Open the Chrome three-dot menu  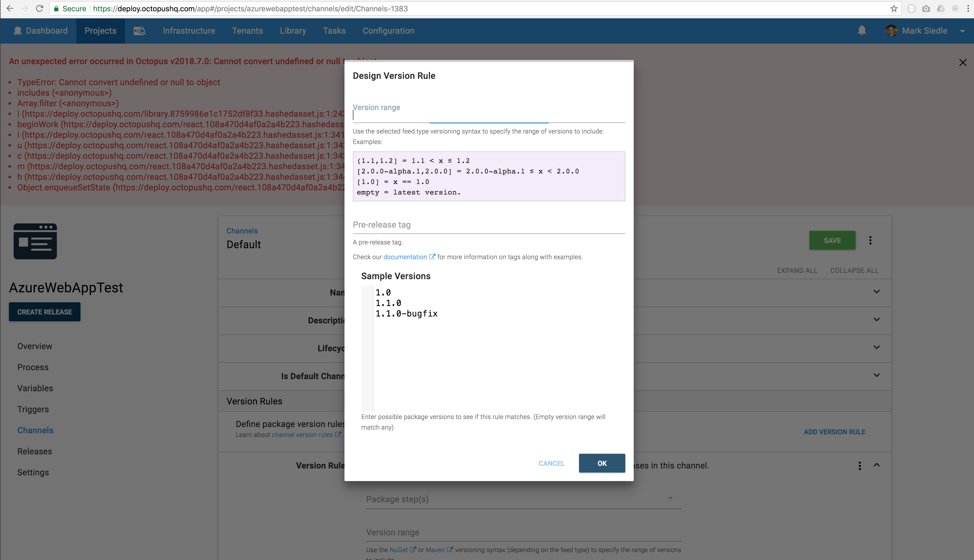(968, 8)
